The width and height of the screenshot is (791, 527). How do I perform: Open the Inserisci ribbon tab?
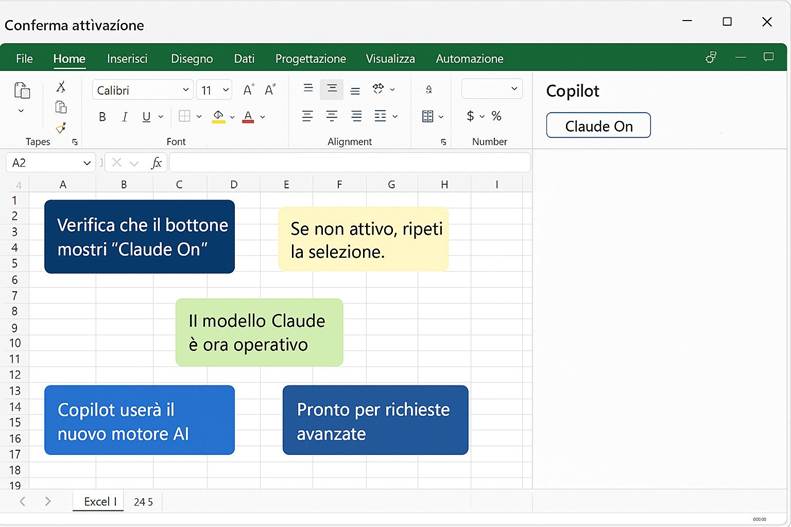click(127, 59)
